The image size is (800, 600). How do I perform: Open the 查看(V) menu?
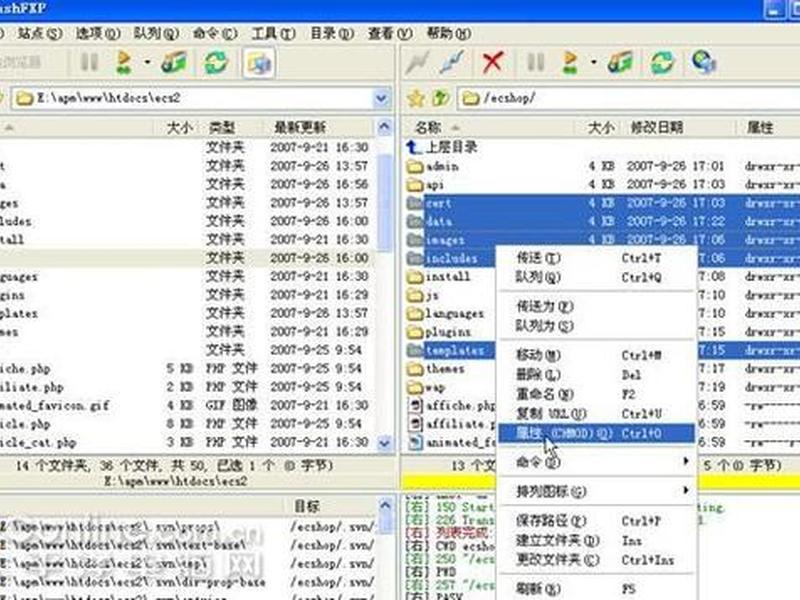pos(390,34)
